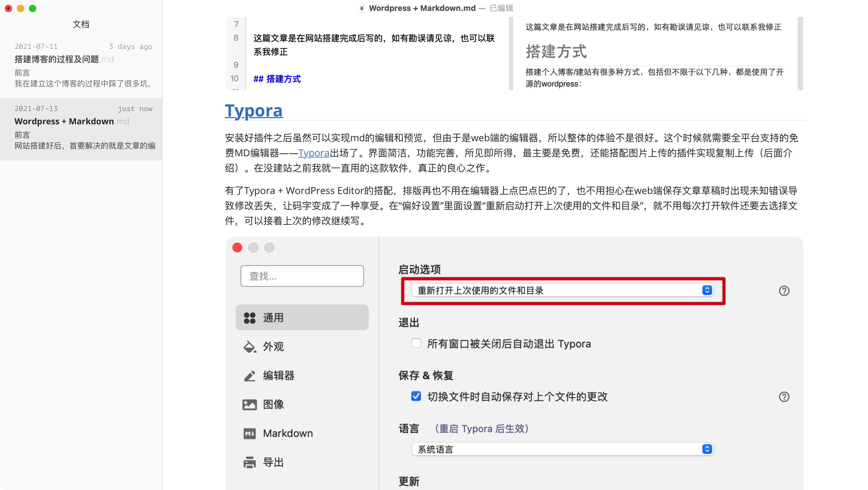Image resolution: width=868 pixels, height=490 pixels.
Task: Click the General (通用) grid icon
Action: (x=249, y=318)
